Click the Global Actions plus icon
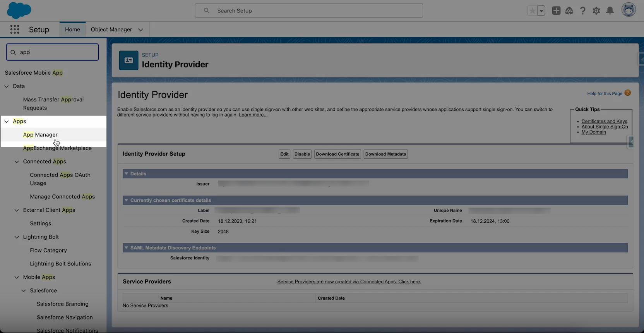Screen dimensions: 644x333 click(x=556, y=11)
